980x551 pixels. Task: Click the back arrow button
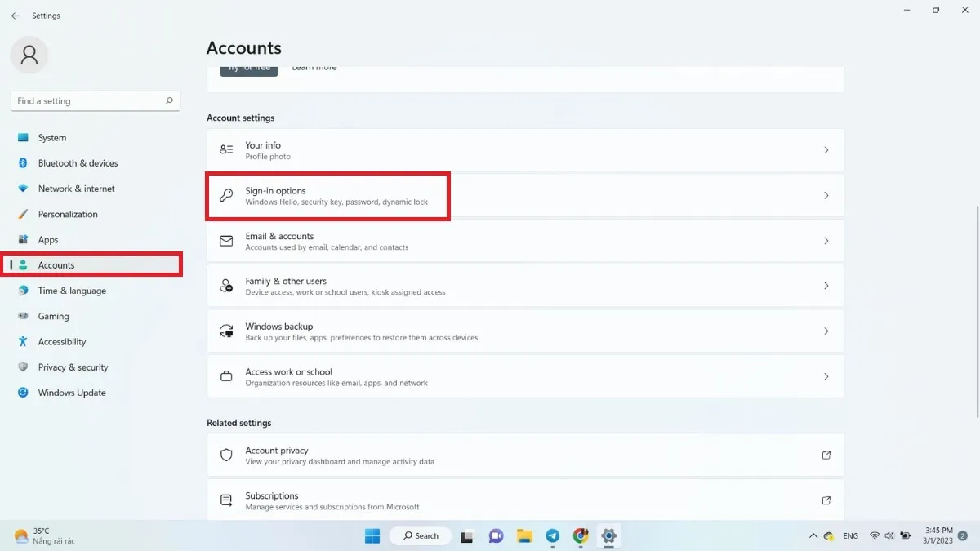pos(15,15)
